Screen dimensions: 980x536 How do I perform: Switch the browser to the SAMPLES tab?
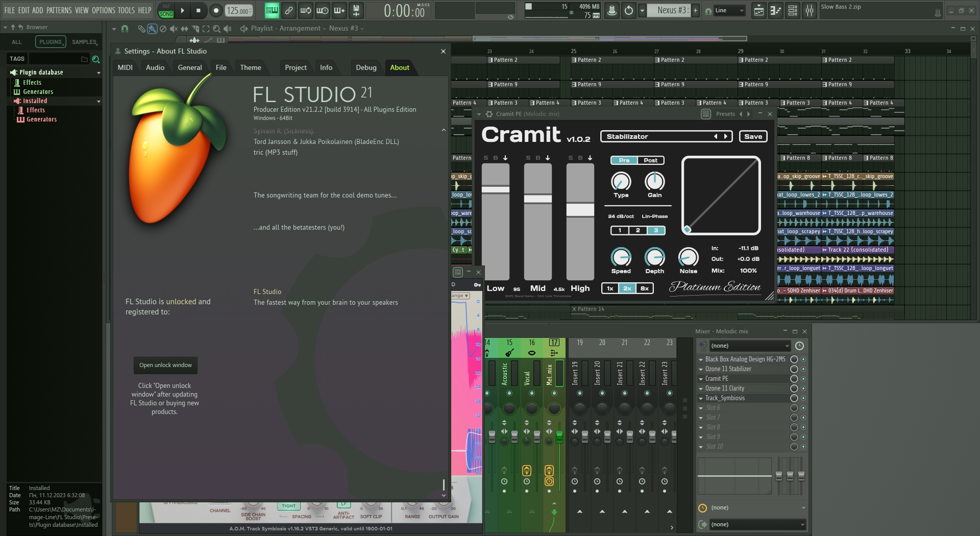pos(84,42)
